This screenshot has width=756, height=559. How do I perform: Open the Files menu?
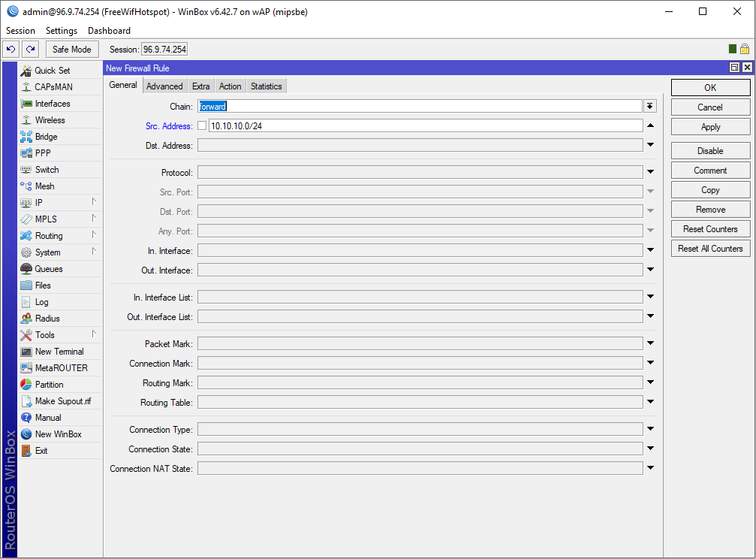pos(60,286)
